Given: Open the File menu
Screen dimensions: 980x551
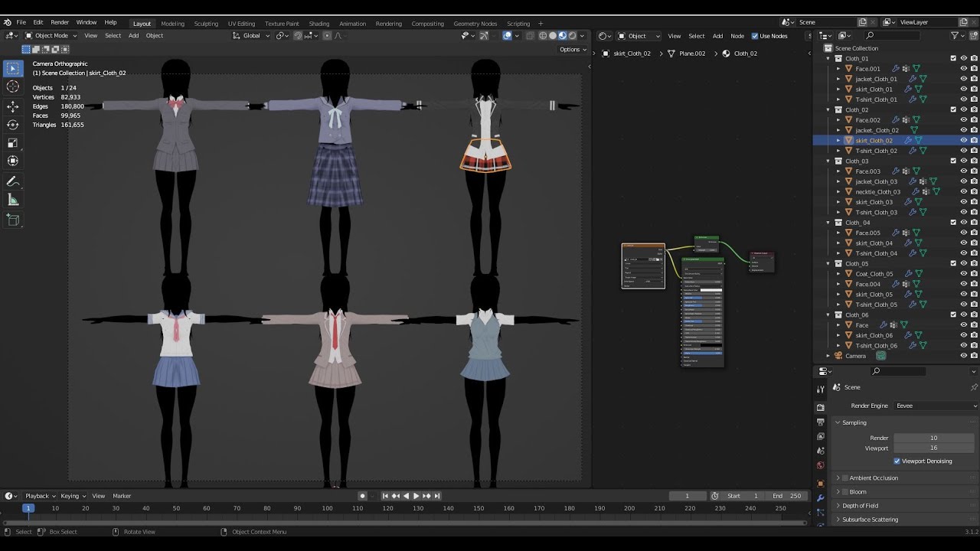Looking at the screenshot, I should pyautogui.click(x=21, y=23).
